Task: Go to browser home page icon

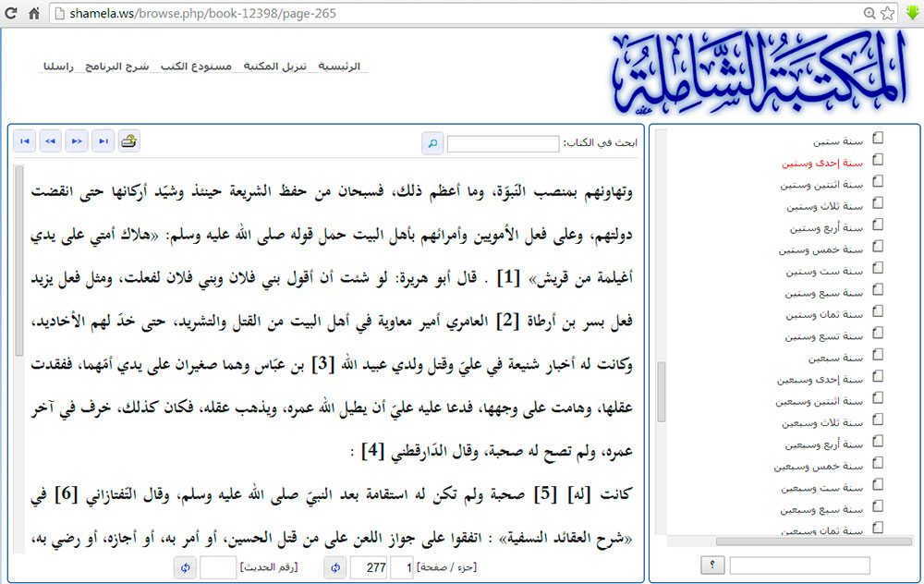Action: pos(34,13)
